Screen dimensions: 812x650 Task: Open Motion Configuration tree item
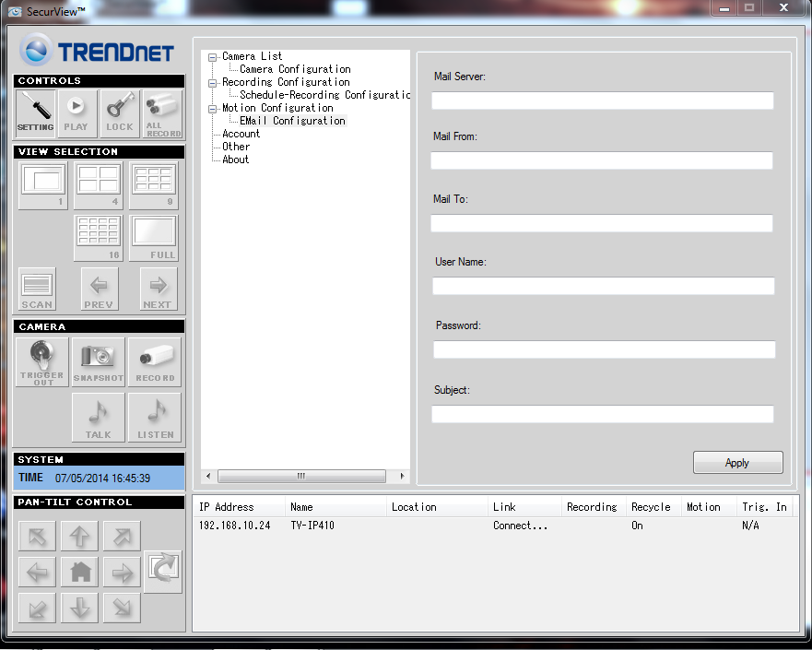click(277, 108)
